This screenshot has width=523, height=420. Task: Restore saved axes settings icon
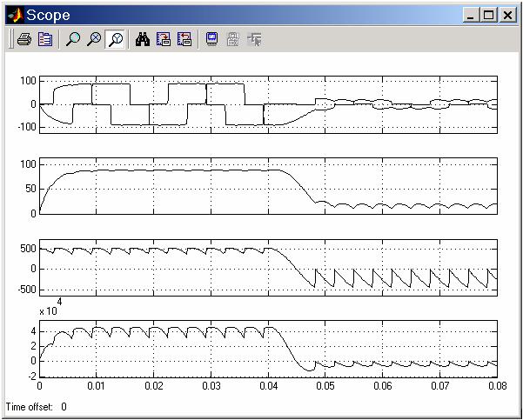coord(184,39)
